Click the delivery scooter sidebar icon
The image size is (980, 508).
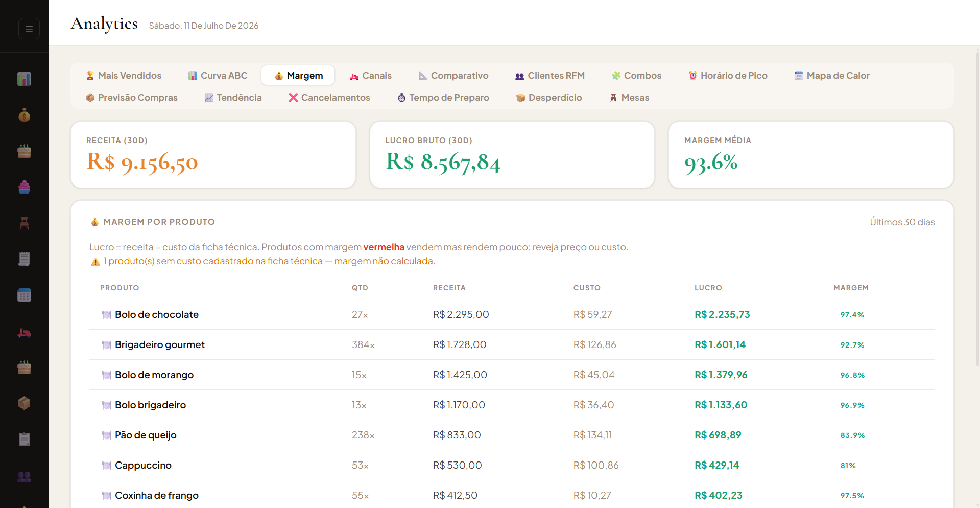point(24,333)
